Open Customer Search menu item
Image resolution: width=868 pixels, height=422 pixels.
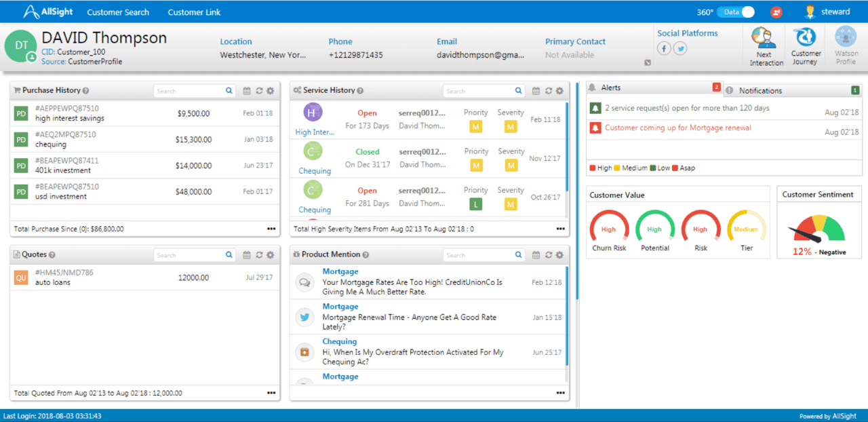tap(118, 12)
